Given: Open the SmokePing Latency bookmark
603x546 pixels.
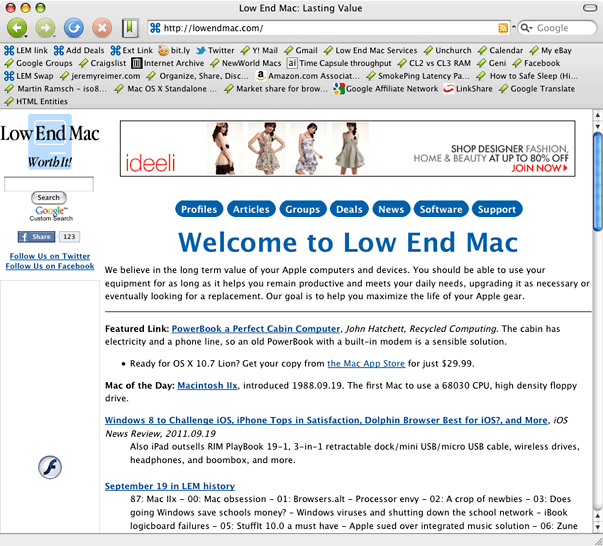Looking at the screenshot, I should pyautogui.click(x=418, y=76).
